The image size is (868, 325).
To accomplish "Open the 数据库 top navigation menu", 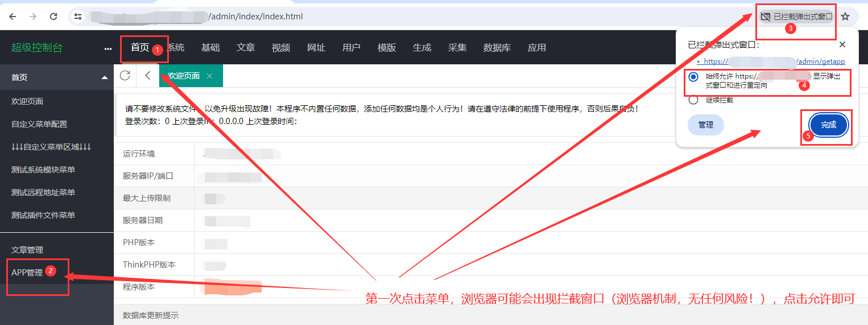I will coord(497,48).
